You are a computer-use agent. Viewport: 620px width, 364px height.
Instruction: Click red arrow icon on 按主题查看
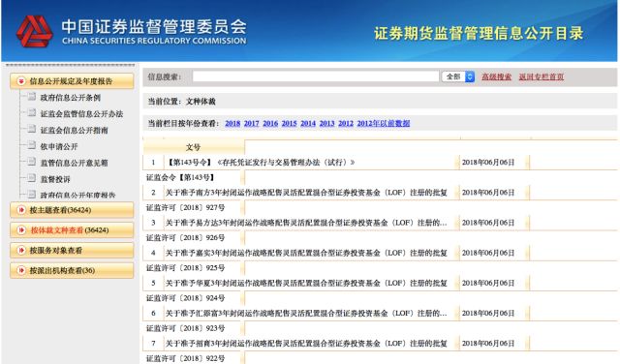[x=21, y=210]
